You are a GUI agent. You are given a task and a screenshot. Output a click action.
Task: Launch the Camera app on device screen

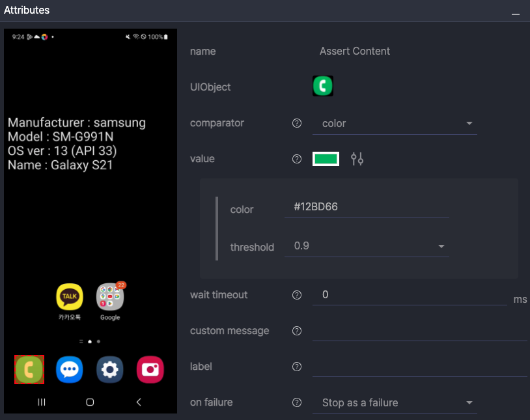150,370
